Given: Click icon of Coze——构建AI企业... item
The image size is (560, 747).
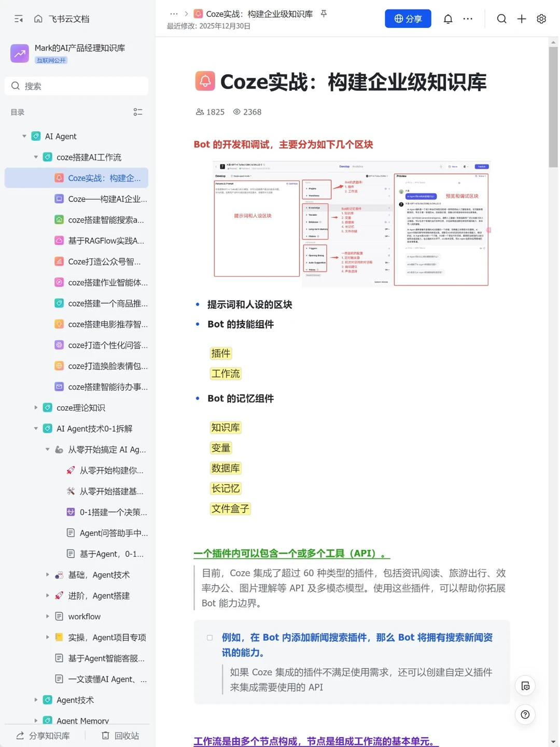Looking at the screenshot, I should point(59,199).
